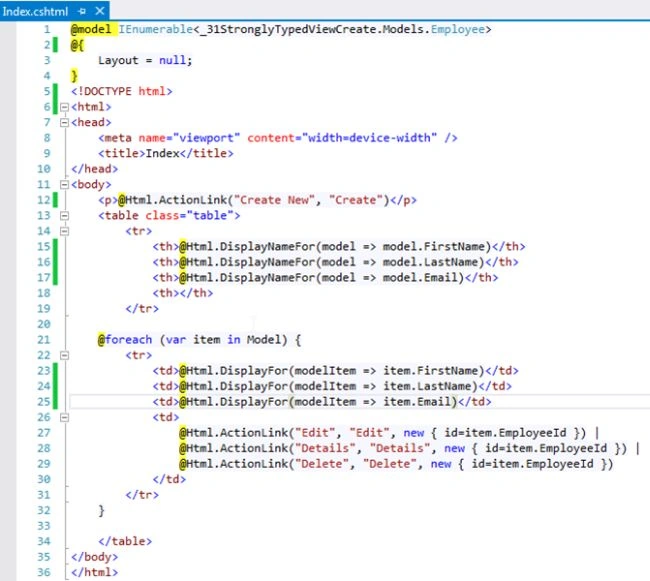Click the Employee class name on line 1
Image resolution: width=650 pixels, height=581 pixels.
458,30
